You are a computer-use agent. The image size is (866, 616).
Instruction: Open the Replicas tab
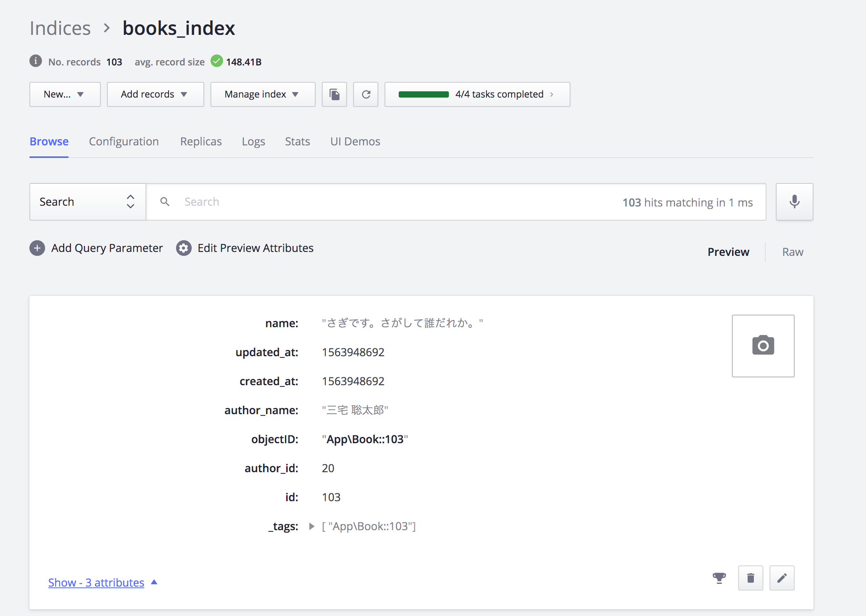pos(201,141)
